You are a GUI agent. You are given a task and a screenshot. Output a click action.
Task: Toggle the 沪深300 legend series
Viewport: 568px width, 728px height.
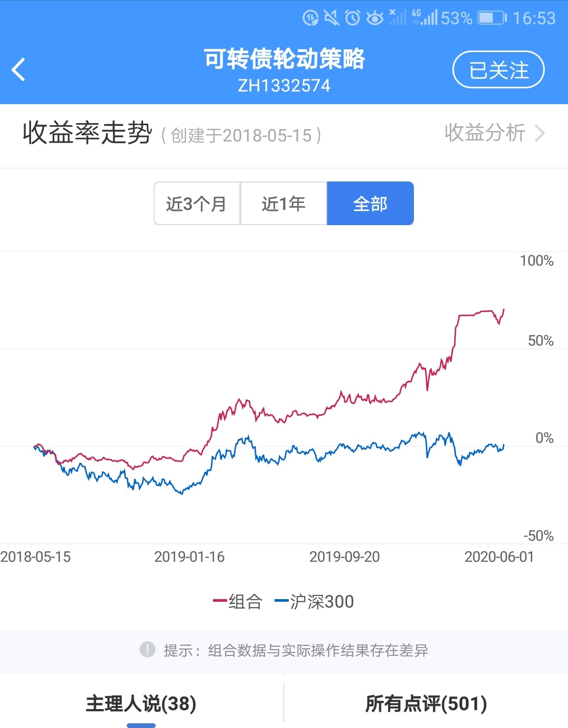315,601
